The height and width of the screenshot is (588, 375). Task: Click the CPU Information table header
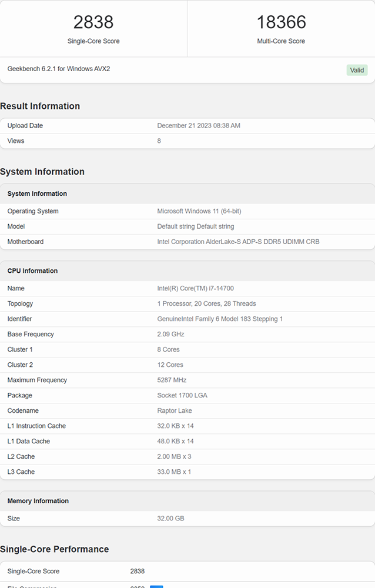click(33, 270)
